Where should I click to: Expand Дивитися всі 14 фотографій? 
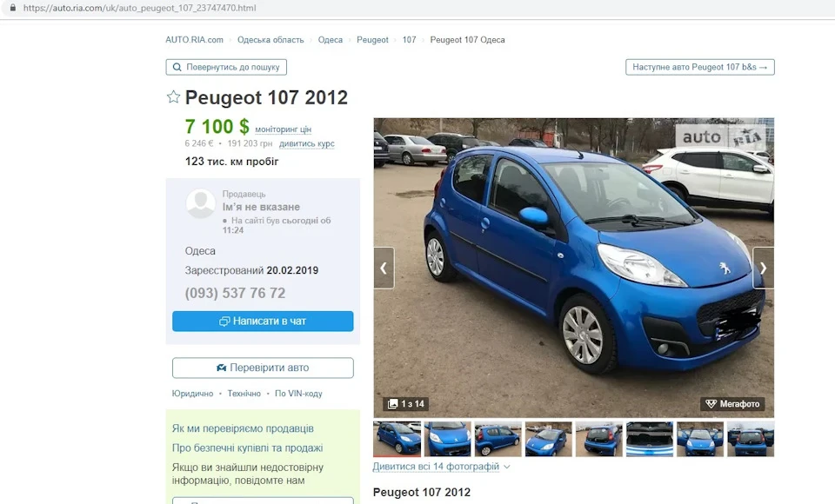click(442, 467)
